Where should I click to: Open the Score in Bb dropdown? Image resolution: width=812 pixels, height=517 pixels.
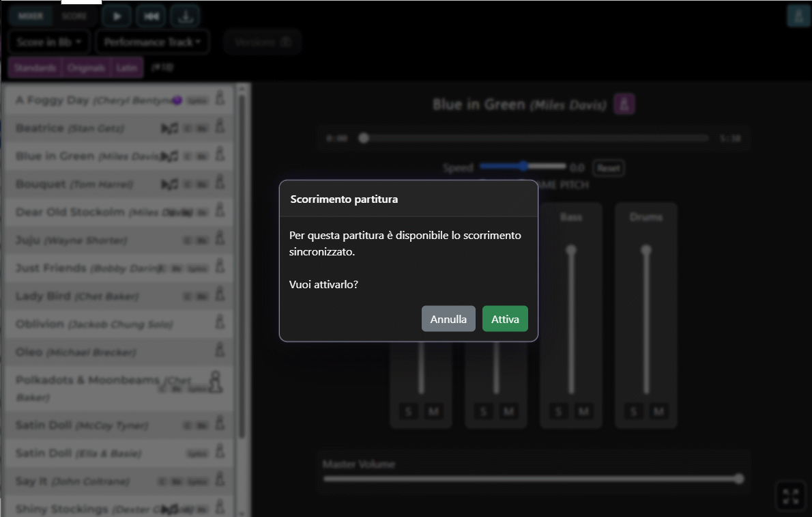coord(48,42)
